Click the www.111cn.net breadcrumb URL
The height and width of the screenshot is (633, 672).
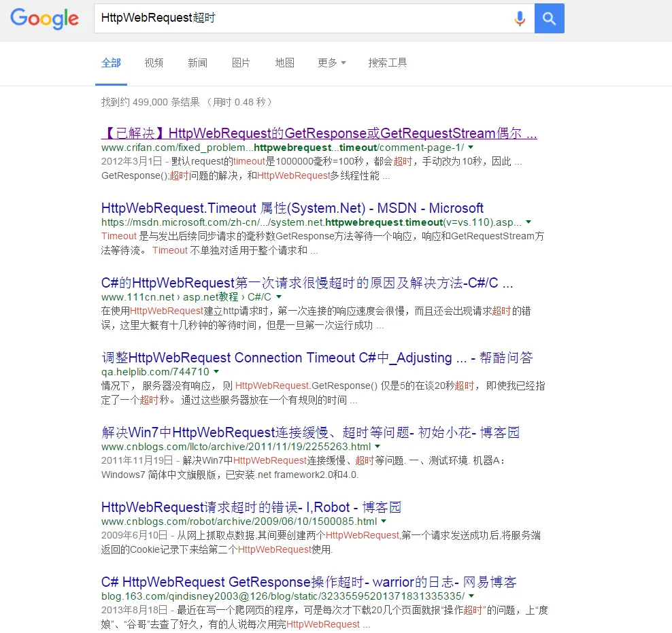(186, 297)
